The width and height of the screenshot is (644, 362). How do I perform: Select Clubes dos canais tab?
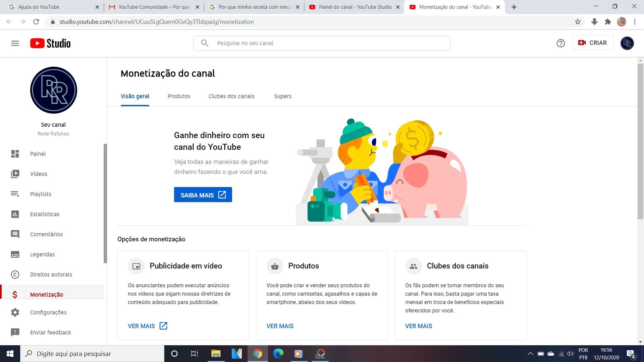(231, 96)
